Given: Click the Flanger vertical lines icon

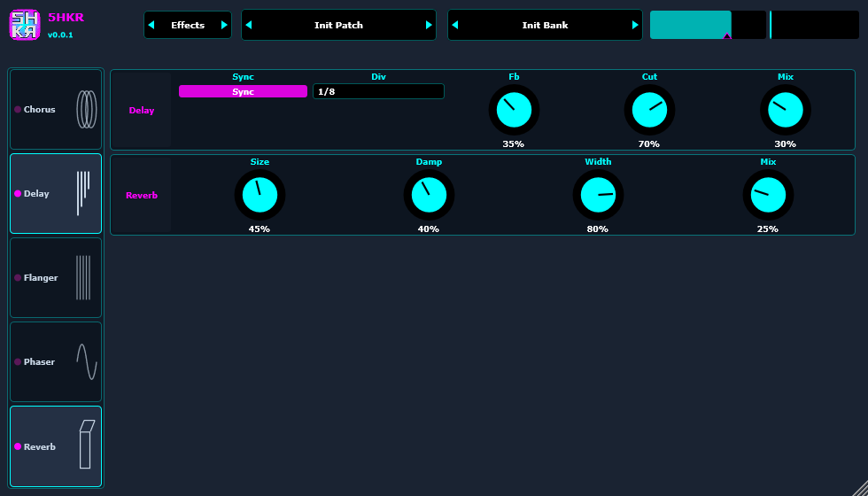Looking at the screenshot, I should (x=83, y=278).
